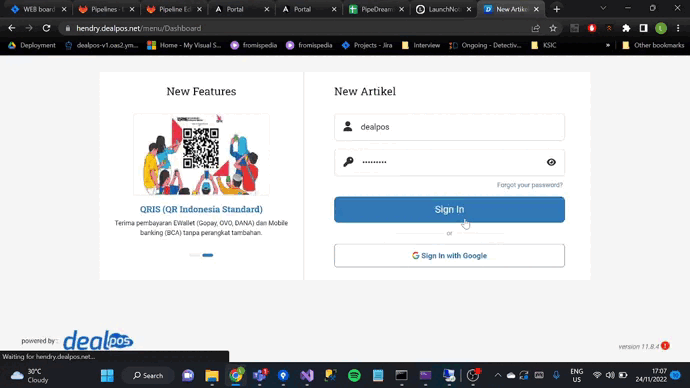
Task: Click the browser forward arrow
Action: (29, 28)
